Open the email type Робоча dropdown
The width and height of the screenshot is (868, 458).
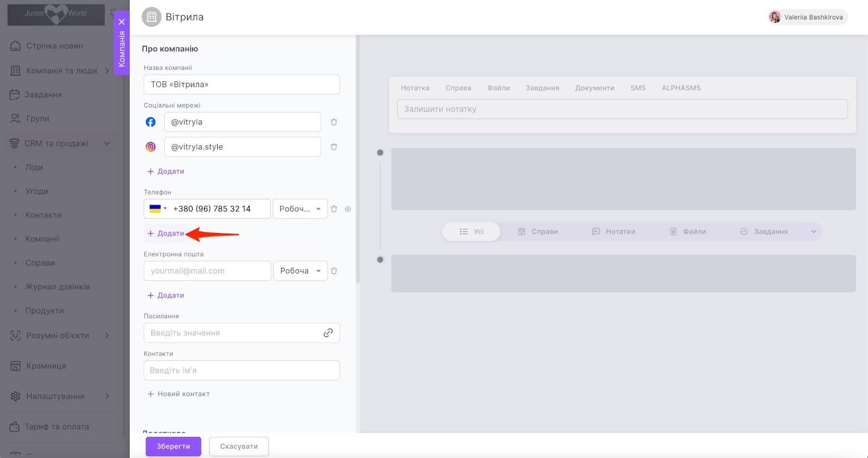tap(300, 271)
